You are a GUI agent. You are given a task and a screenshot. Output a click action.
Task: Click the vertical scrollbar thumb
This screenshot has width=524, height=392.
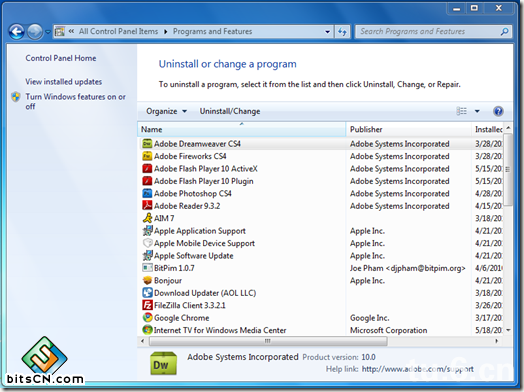pyautogui.click(x=508, y=169)
